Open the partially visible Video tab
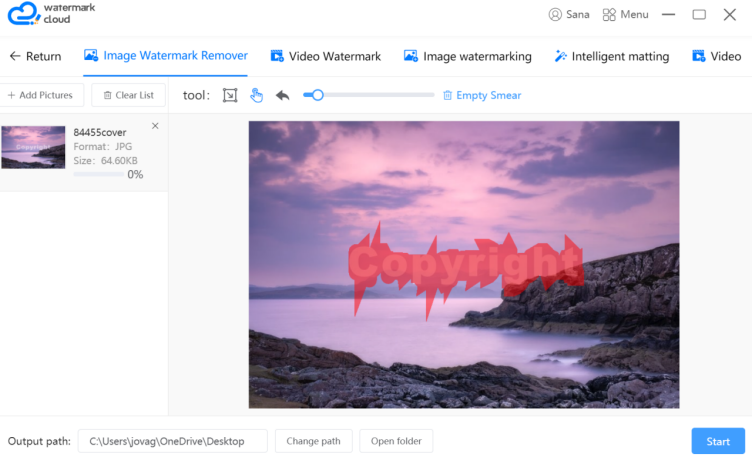The image size is (753, 457). (717, 56)
